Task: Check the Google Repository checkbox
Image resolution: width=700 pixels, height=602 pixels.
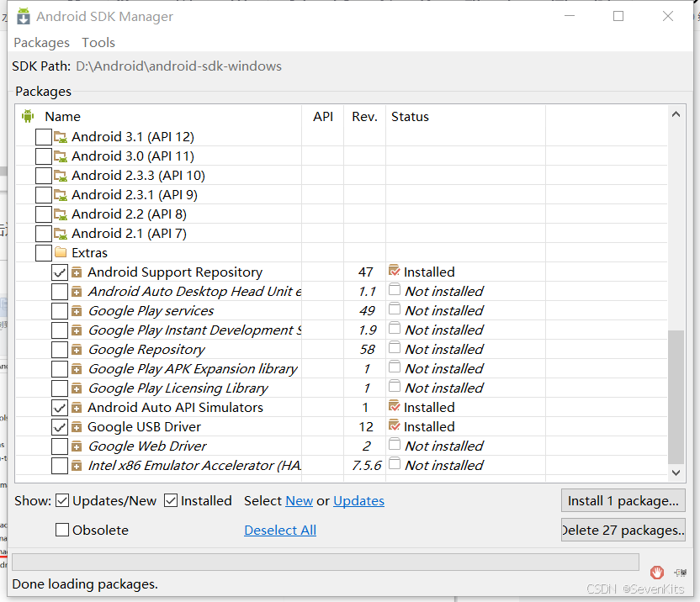Action: 60,350
